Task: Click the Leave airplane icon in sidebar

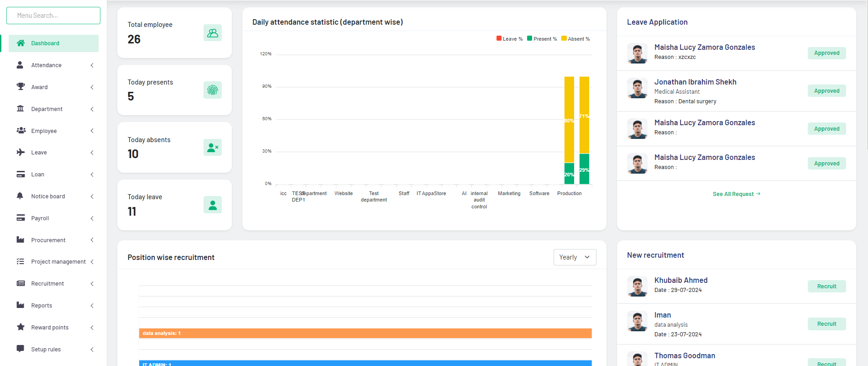Action: point(21,152)
